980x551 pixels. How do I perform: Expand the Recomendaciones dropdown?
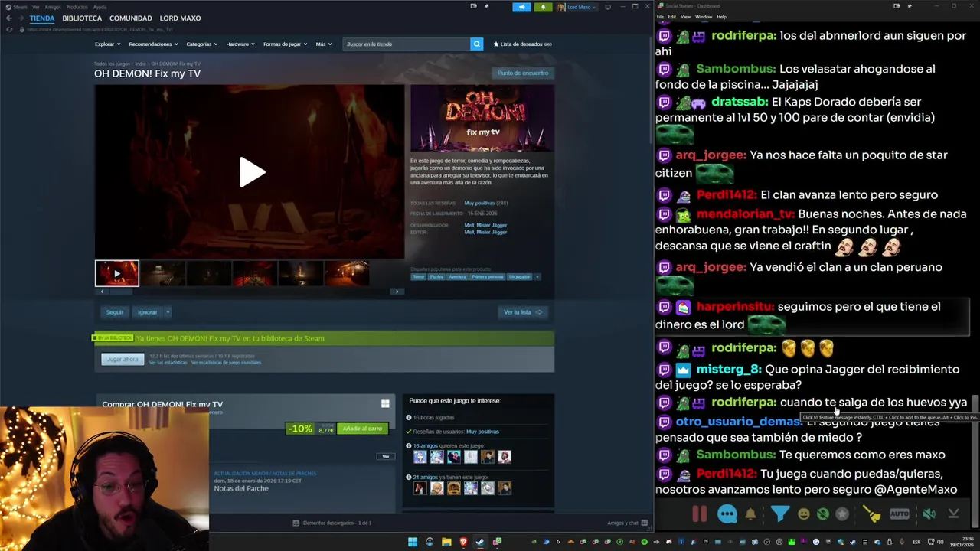153,44
